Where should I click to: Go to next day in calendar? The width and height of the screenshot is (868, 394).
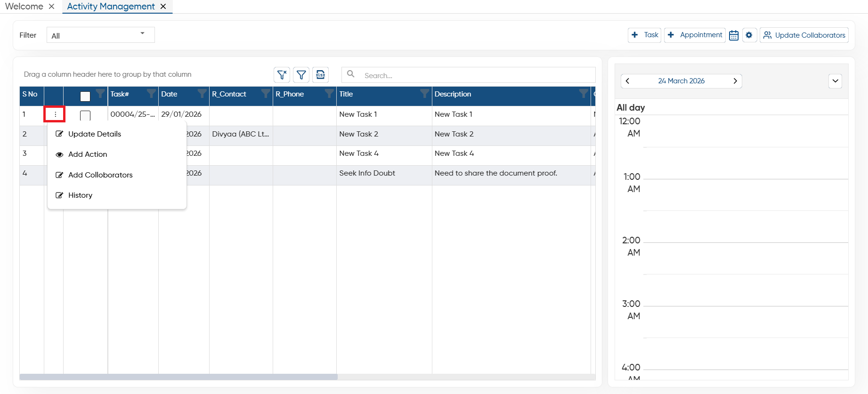[735, 81]
